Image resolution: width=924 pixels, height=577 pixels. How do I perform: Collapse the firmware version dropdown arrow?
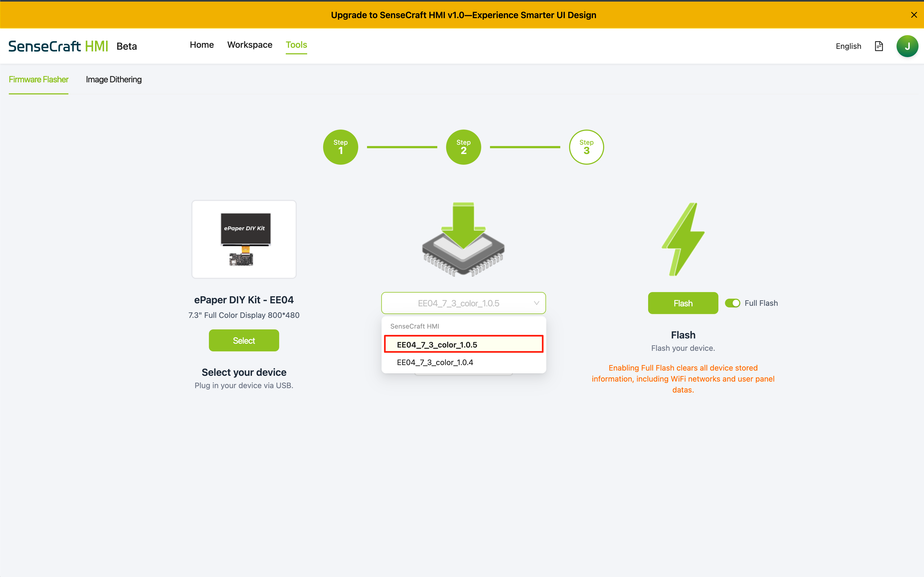click(536, 303)
